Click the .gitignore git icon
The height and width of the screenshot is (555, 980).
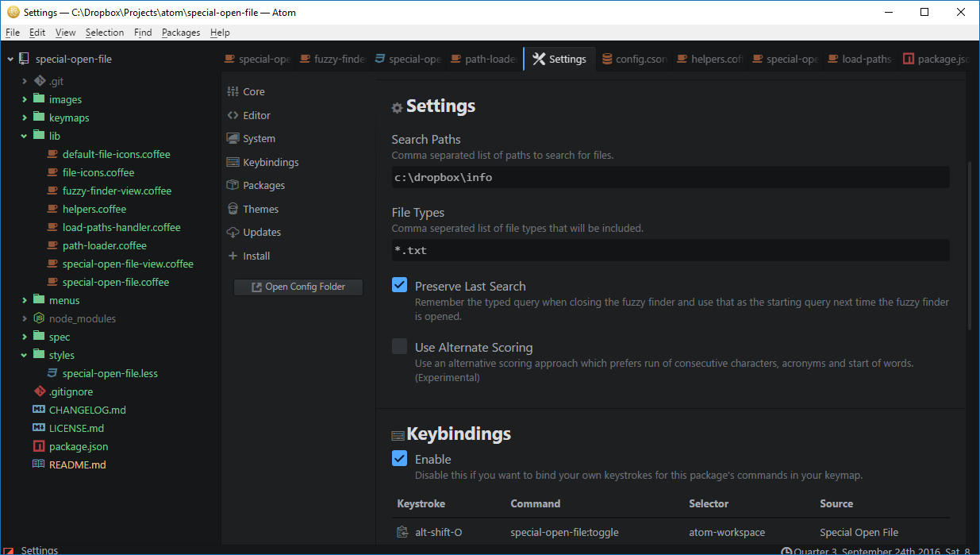(40, 391)
